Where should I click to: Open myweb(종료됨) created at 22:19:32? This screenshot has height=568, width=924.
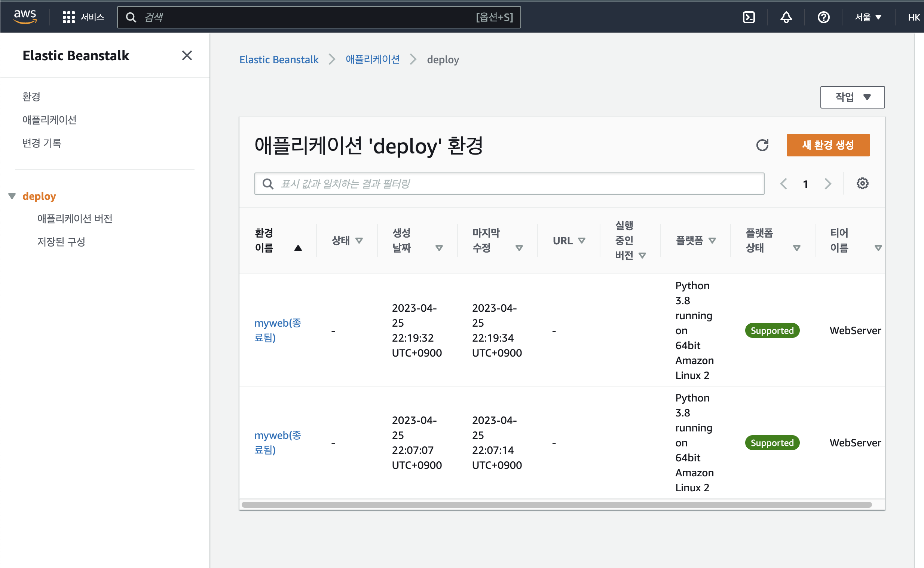point(278,330)
